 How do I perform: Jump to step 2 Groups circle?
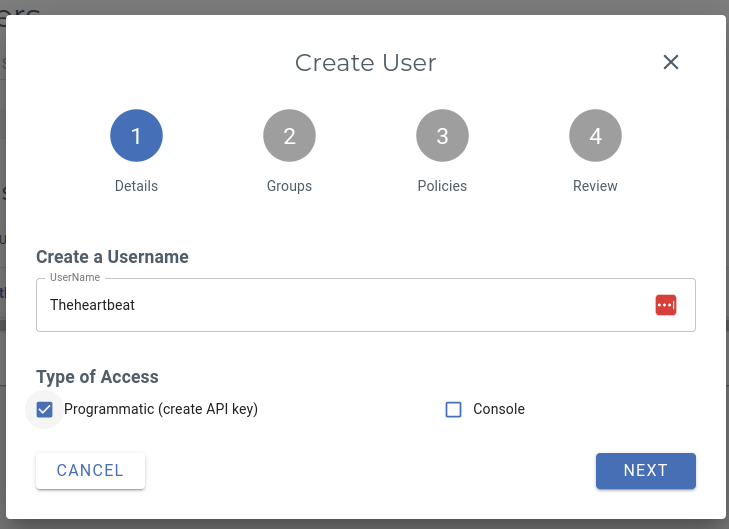(x=289, y=135)
